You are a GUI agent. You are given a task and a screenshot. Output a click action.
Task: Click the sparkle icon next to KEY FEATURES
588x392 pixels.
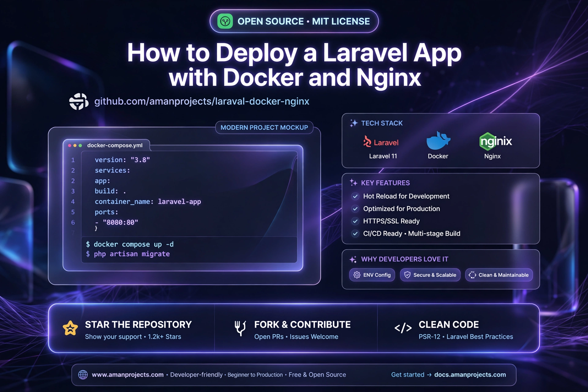tap(354, 183)
